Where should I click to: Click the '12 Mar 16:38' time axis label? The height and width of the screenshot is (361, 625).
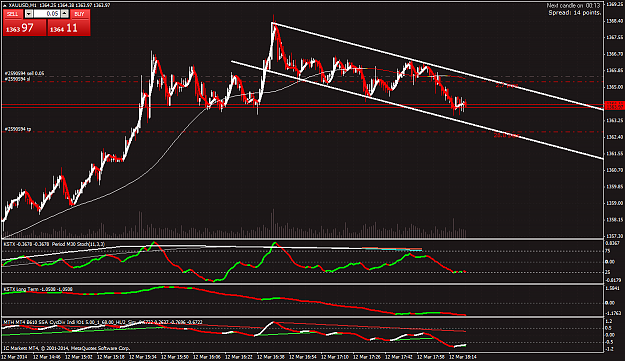coord(271,357)
